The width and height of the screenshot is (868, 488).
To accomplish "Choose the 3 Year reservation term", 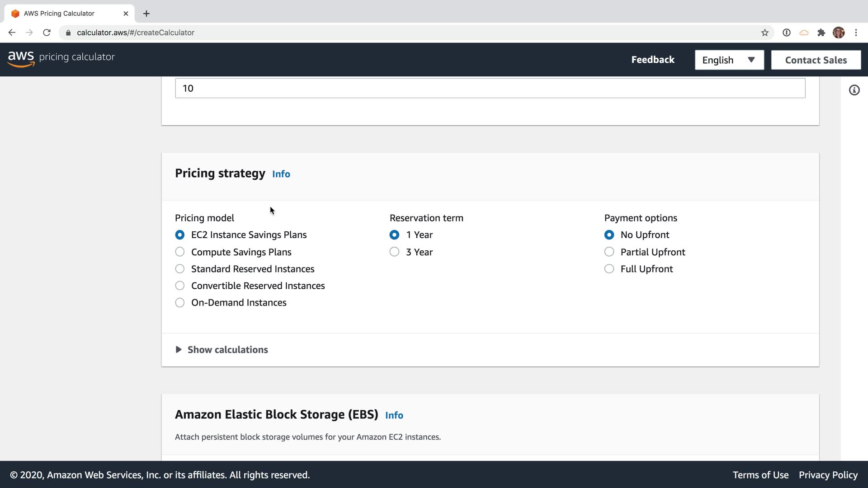I will (x=394, y=252).
